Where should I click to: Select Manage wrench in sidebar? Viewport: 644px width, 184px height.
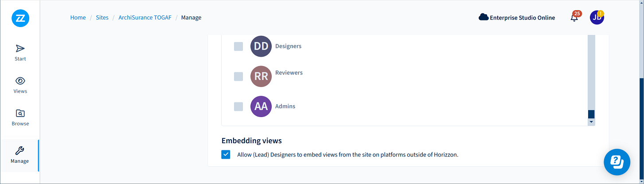[20, 155]
